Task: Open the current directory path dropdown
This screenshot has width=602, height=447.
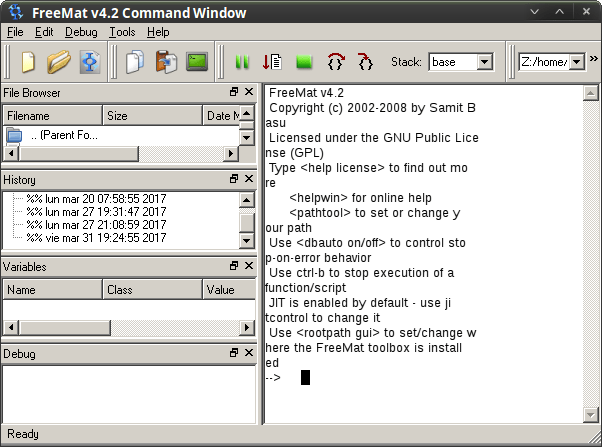Action: coord(575,62)
